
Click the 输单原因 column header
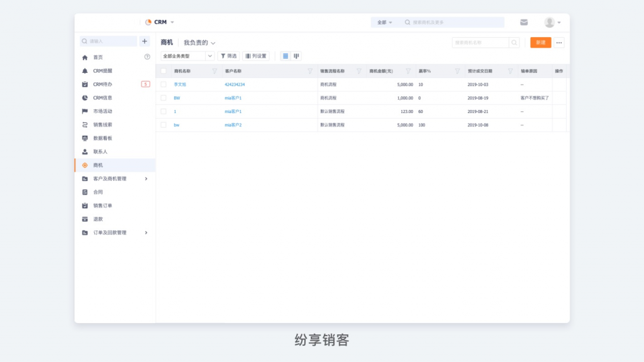[529, 71]
